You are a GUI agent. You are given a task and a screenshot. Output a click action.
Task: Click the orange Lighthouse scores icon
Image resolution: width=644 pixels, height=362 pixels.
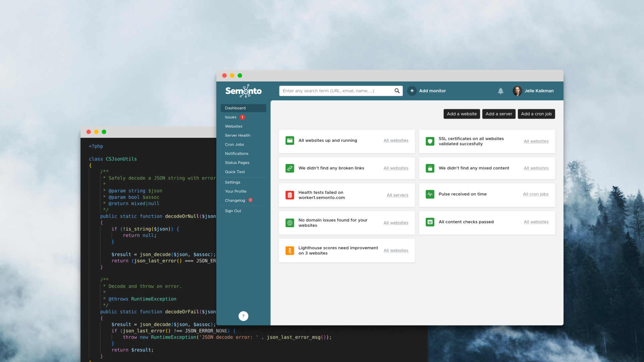290,250
